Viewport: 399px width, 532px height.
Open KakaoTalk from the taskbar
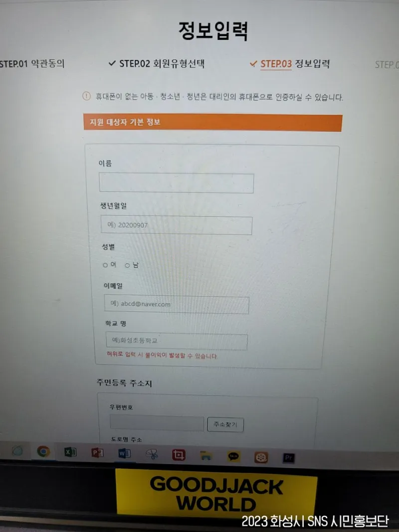tap(233, 456)
